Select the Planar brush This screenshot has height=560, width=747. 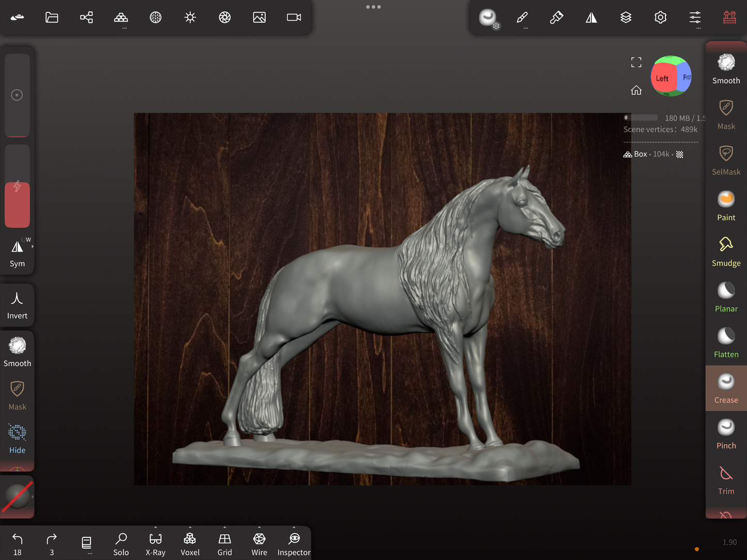(726, 297)
